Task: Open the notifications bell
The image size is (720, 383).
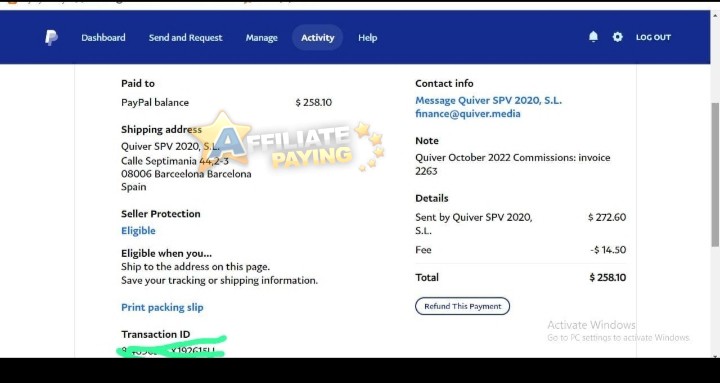Action: 593,37
